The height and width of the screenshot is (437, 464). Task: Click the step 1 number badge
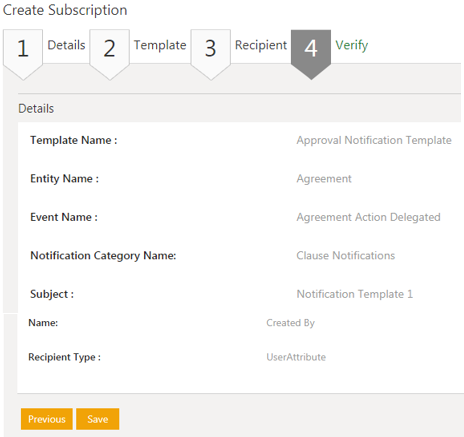click(23, 53)
